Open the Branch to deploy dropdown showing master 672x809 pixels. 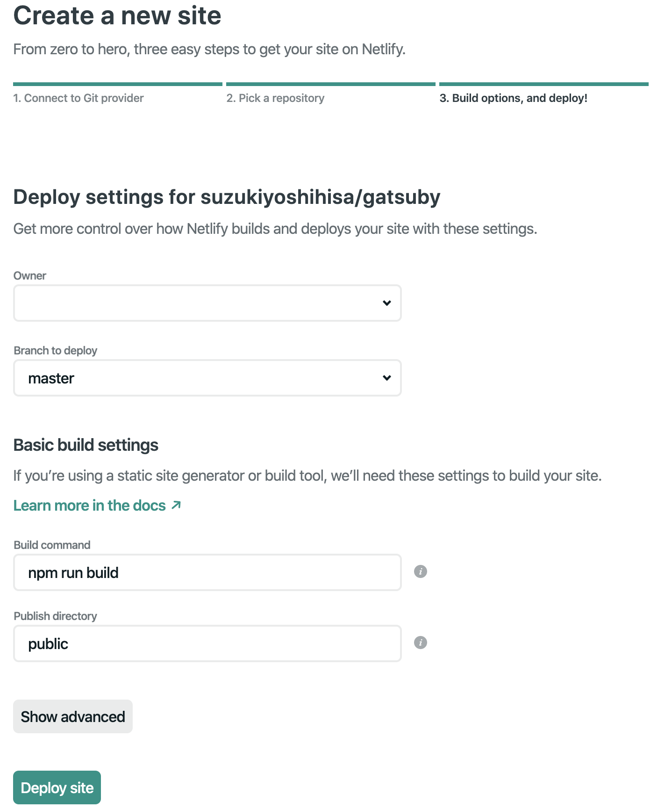[x=207, y=378]
